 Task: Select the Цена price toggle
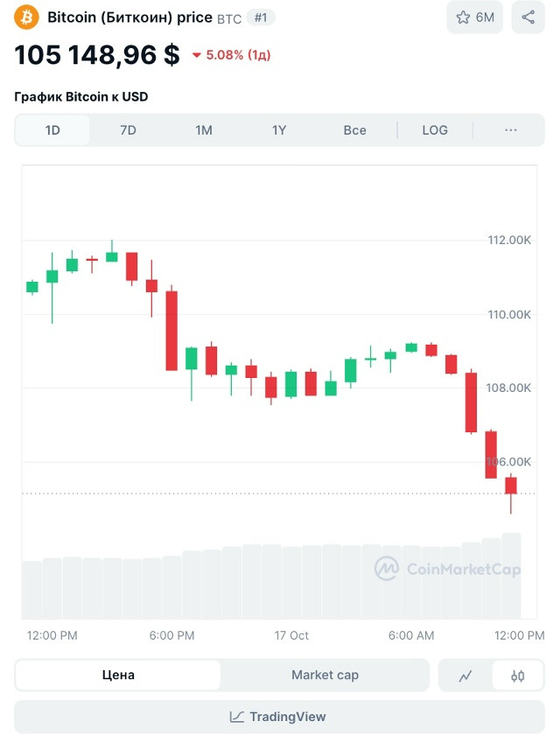click(118, 675)
